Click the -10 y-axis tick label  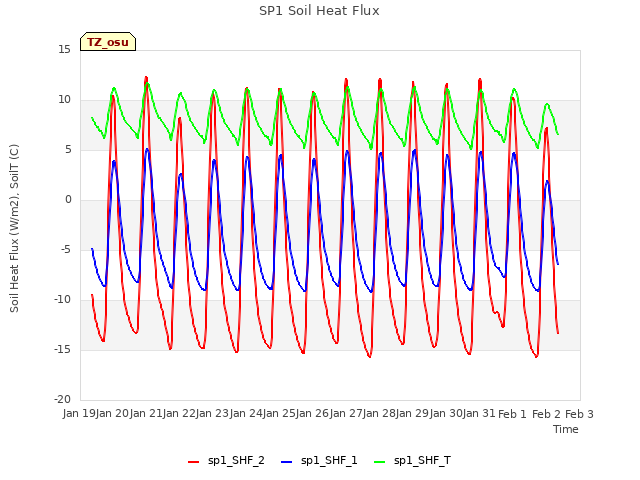pyautogui.click(x=63, y=300)
